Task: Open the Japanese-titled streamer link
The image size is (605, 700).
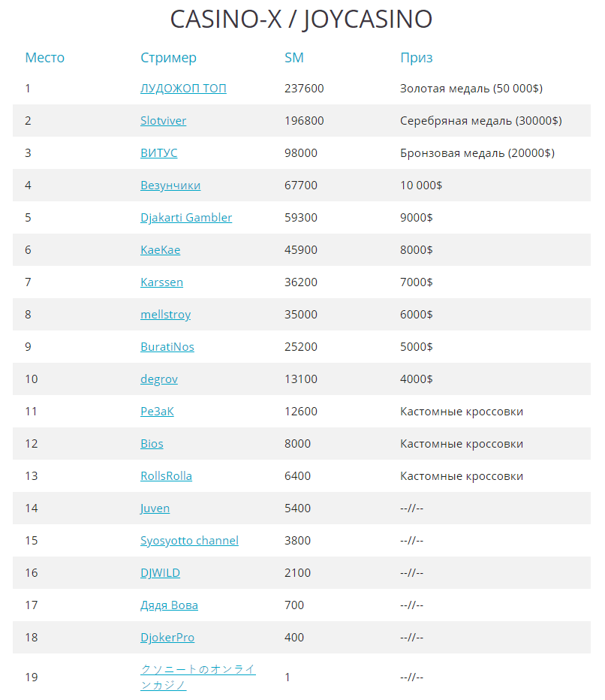Action: coord(197,670)
